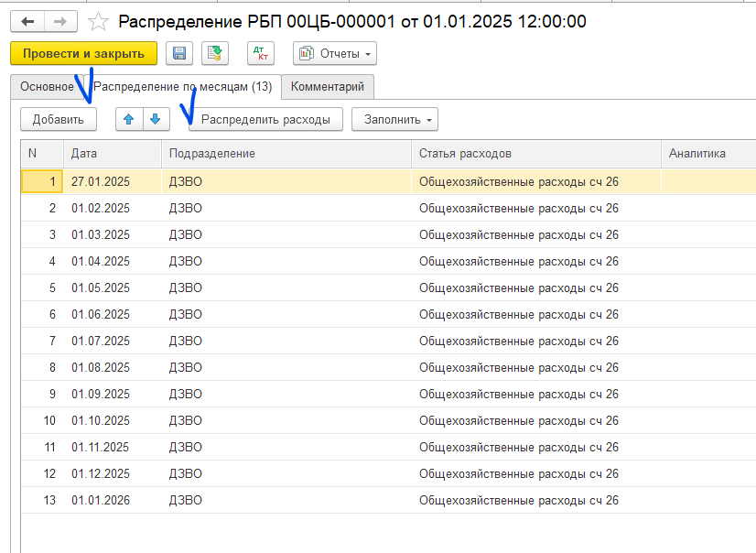Move selected row up with blue arrow
The height and width of the screenshot is (553, 756).
pos(129,119)
